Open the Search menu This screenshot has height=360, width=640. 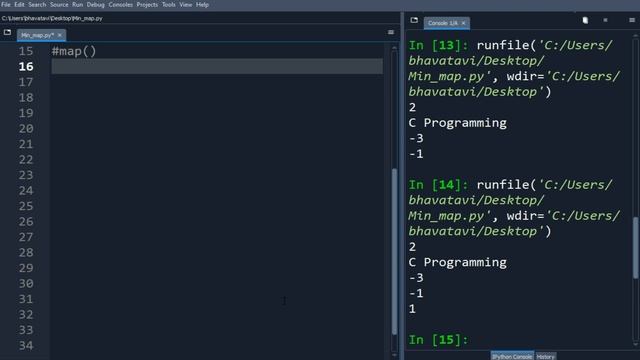(37, 5)
